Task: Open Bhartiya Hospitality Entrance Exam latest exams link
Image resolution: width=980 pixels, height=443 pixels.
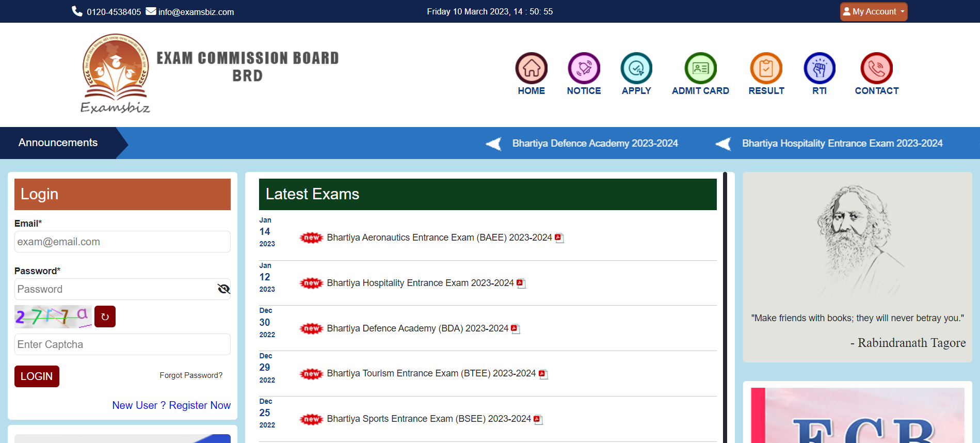Action: tap(420, 283)
